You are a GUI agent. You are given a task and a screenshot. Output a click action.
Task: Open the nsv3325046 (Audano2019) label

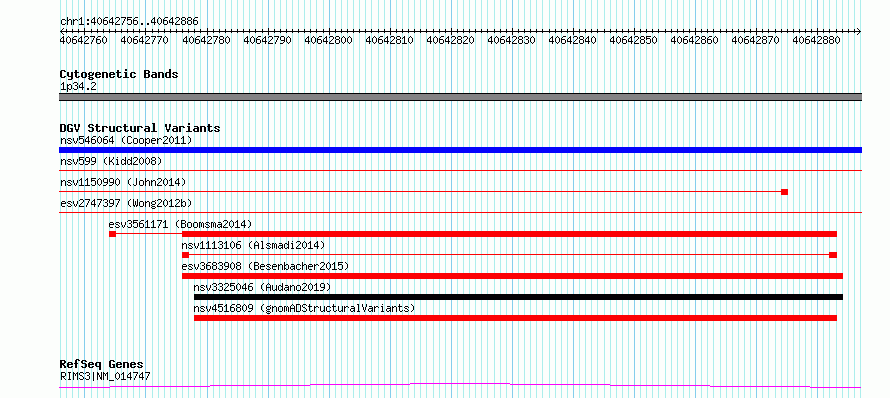pos(262,287)
